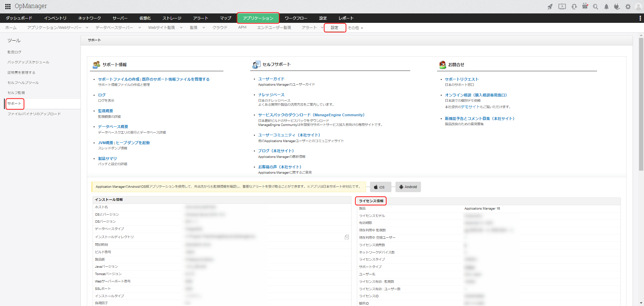Go to ホーム in the sub-navigation
Screen dimensions: 644x306
(11, 28)
